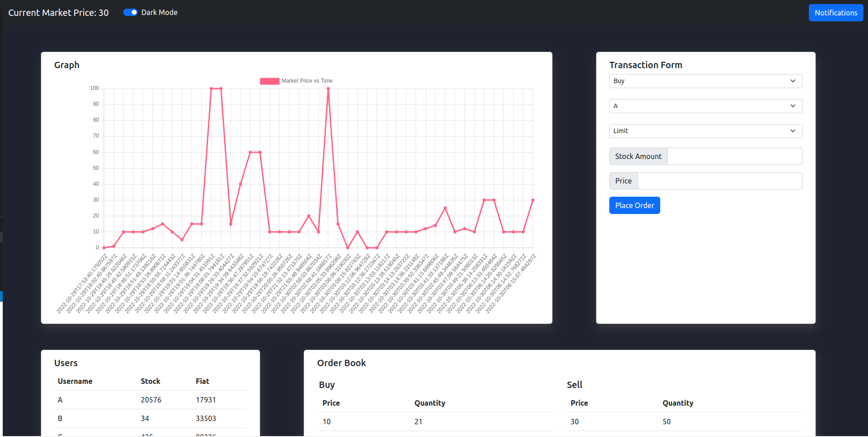868x437 pixels.
Task: Open the Notifications panel
Action: pyautogui.click(x=835, y=12)
